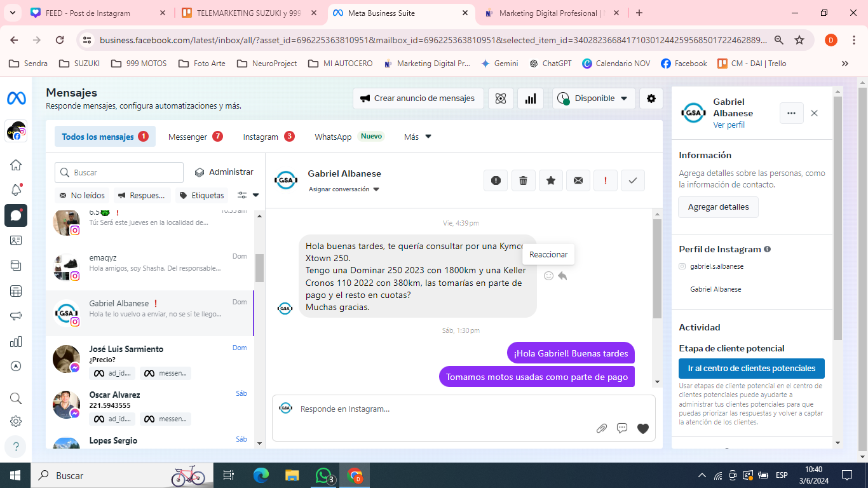Flag conversation for follow-up with red exclamation
This screenshot has height=488, width=868.
point(605,180)
